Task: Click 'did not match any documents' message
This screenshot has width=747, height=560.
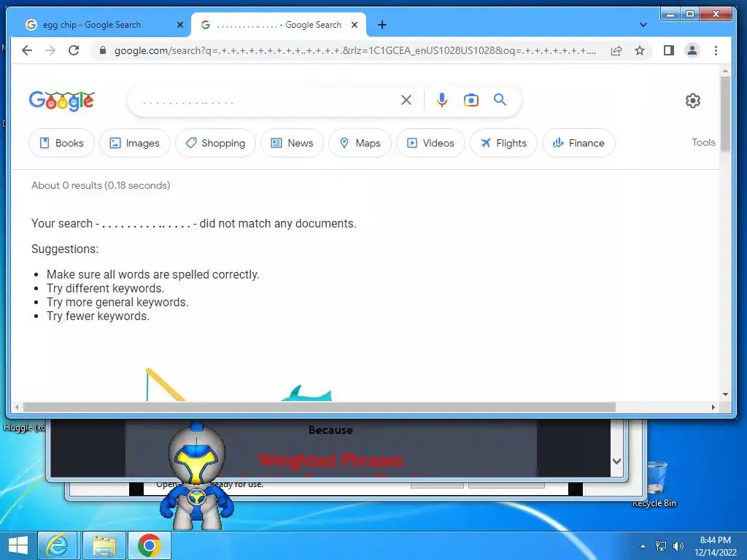Action: click(x=278, y=223)
